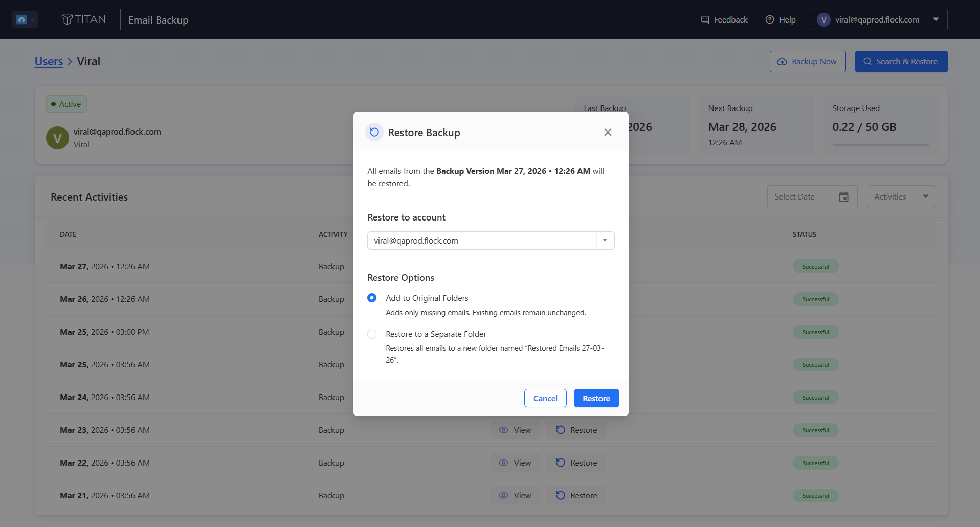Click the blue Restore button
The image size is (980, 527).
click(596, 399)
